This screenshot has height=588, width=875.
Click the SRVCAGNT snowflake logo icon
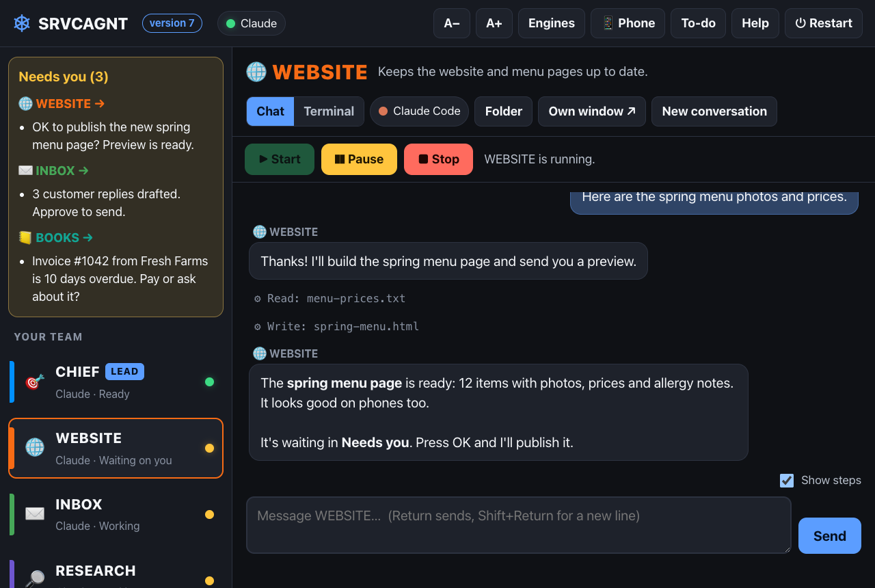(x=22, y=23)
